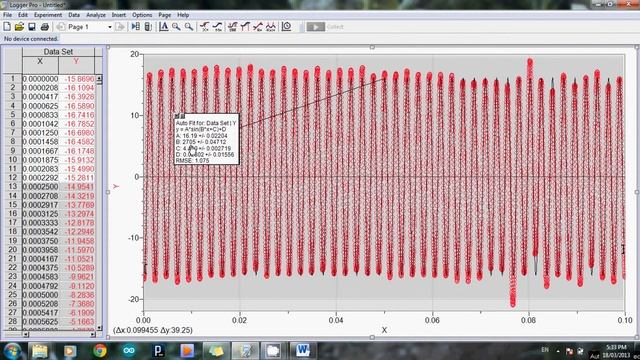Click the import from device icon
This screenshot has height=360, width=640.
148,27
